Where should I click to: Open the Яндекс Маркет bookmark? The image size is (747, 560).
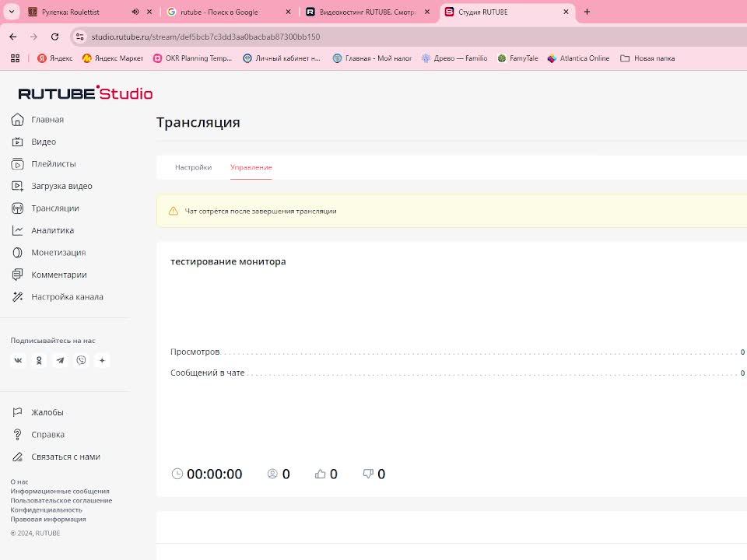113,58
